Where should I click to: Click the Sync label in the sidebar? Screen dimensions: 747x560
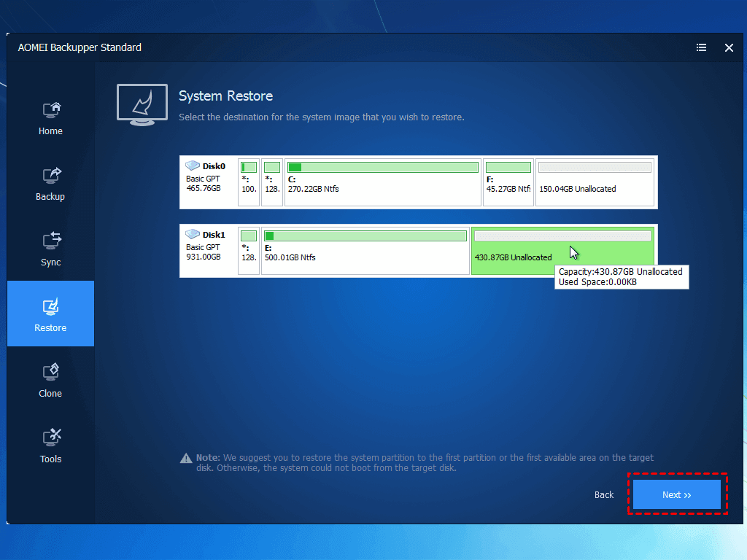(x=50, y=262)
